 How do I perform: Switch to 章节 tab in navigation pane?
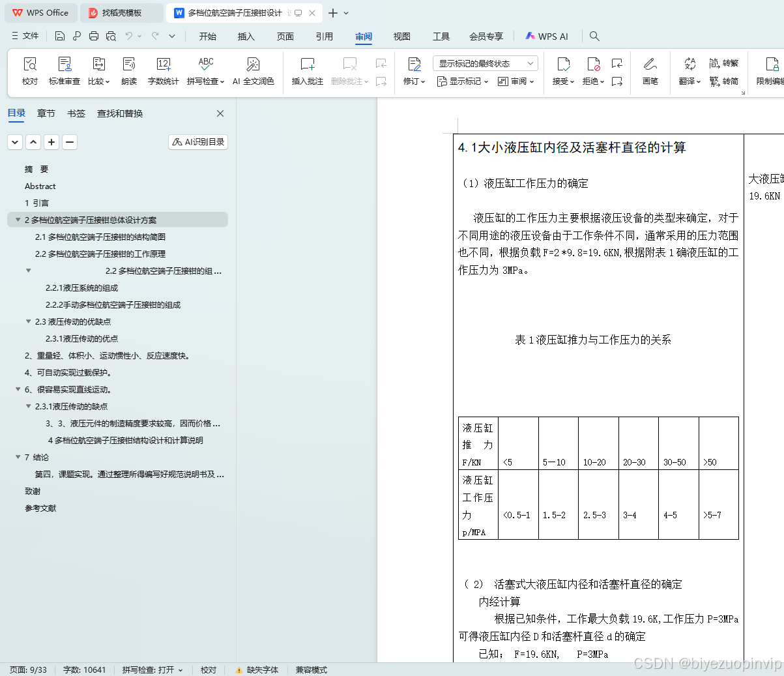click(x=46, y=113)
